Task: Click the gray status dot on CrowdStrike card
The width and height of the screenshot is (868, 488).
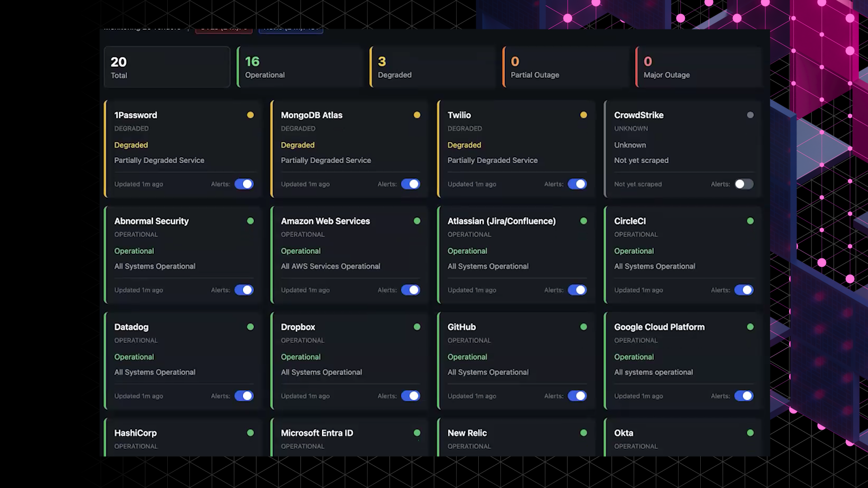Action: (750, 115)
